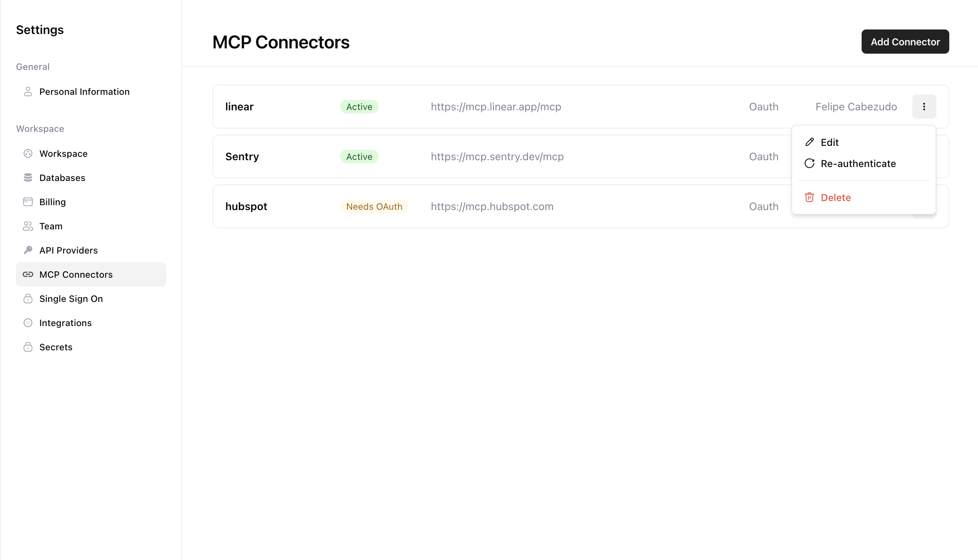Click the Personal Information user icon
The width and height of the screenshot is (978, 560).
(28, 91)
